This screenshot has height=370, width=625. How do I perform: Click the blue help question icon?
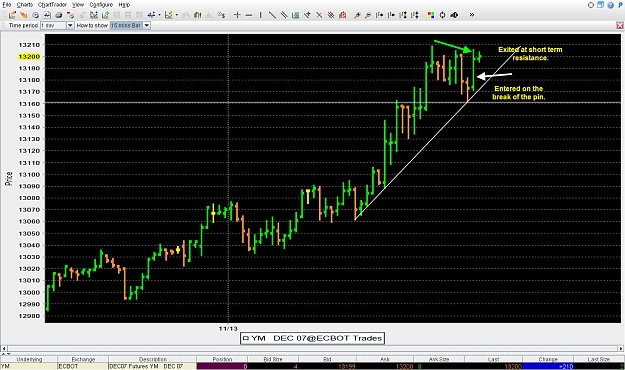(x=610, y=5)
